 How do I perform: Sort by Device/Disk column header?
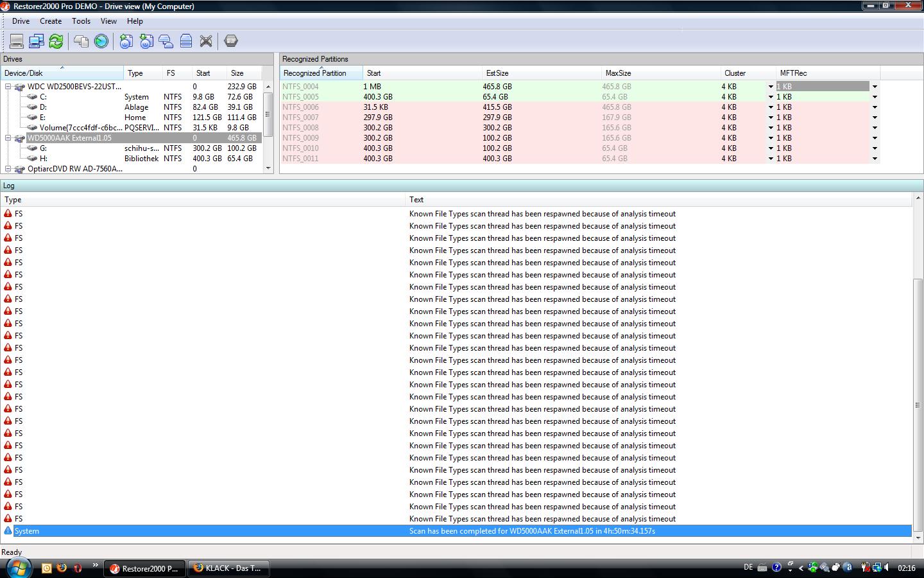pos(62,73)
